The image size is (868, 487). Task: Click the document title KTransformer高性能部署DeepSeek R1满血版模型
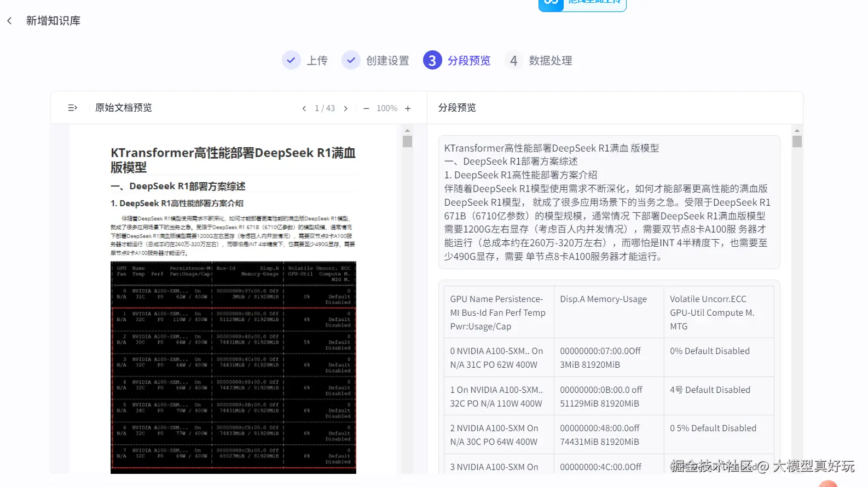click(233, 160)
